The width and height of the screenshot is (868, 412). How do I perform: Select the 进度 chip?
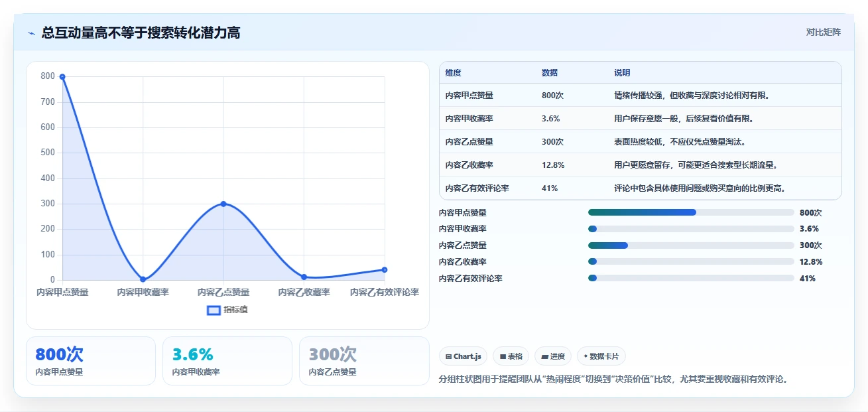click(553, 356)
